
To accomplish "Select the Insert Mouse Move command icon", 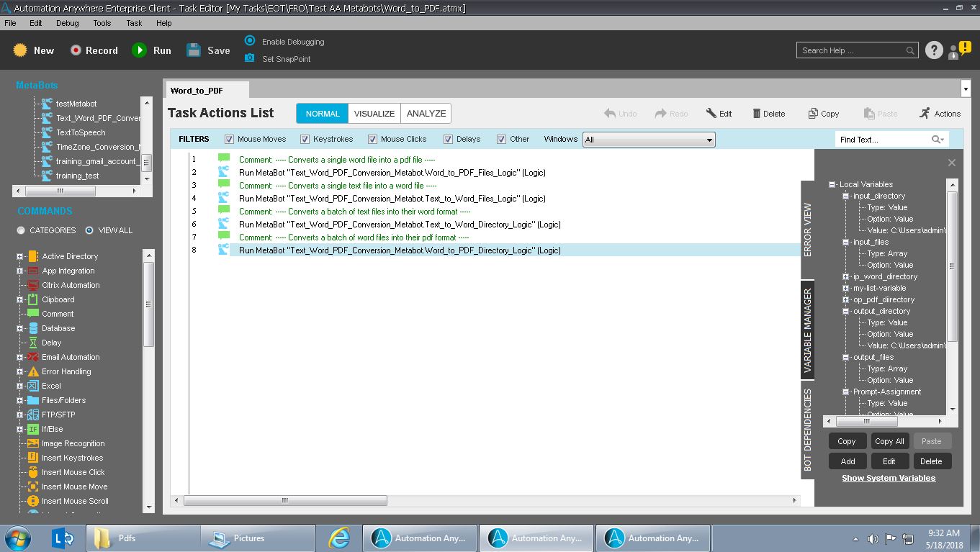I will coord(33,487).
